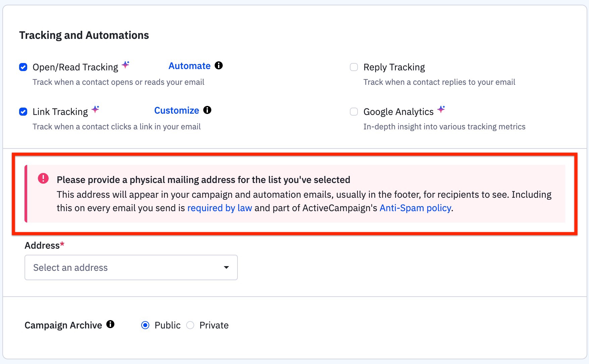Click the red alert exclamation icon

(x=43, y=179)
